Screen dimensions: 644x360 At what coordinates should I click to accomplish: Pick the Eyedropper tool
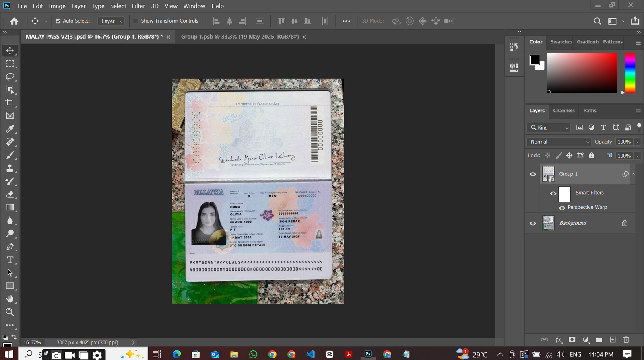10,129
